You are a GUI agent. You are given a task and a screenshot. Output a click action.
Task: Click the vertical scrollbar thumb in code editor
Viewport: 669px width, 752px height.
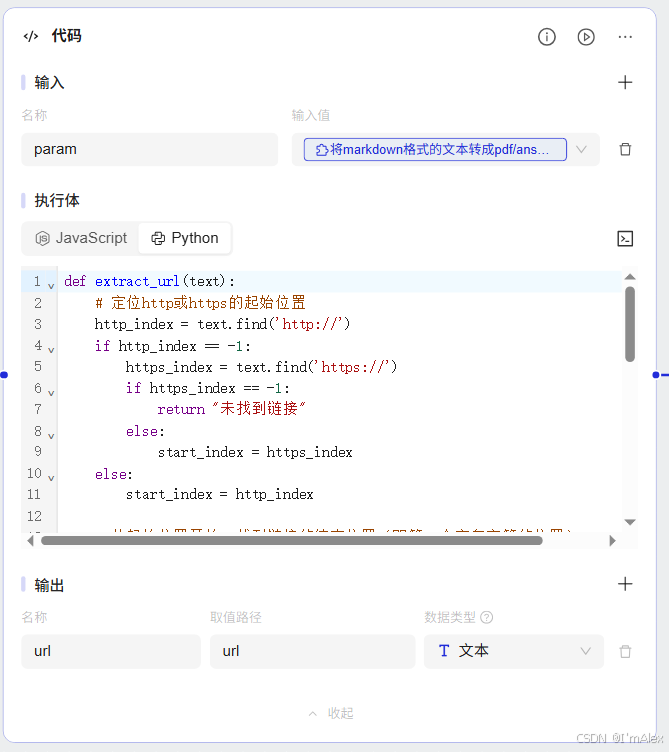630,324
